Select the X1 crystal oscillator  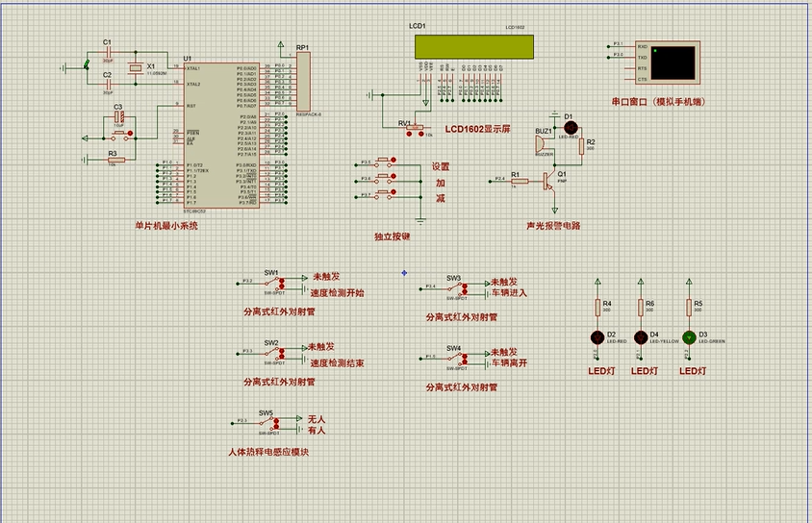click(x=136, y=67)
